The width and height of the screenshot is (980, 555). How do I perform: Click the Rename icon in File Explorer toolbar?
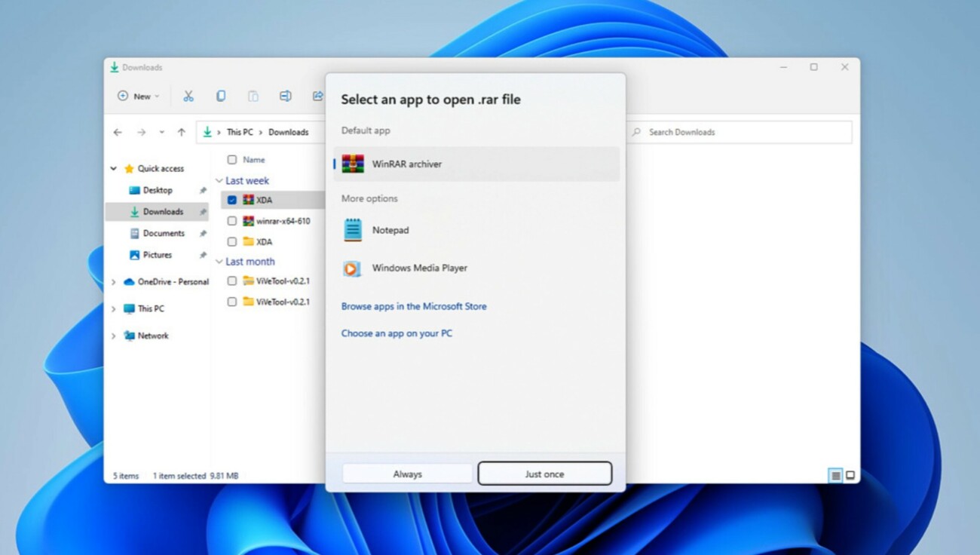pos(285,96)
